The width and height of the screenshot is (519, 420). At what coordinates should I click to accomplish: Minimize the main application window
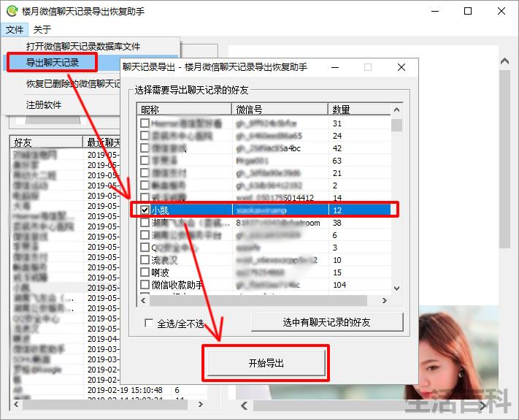435,11
